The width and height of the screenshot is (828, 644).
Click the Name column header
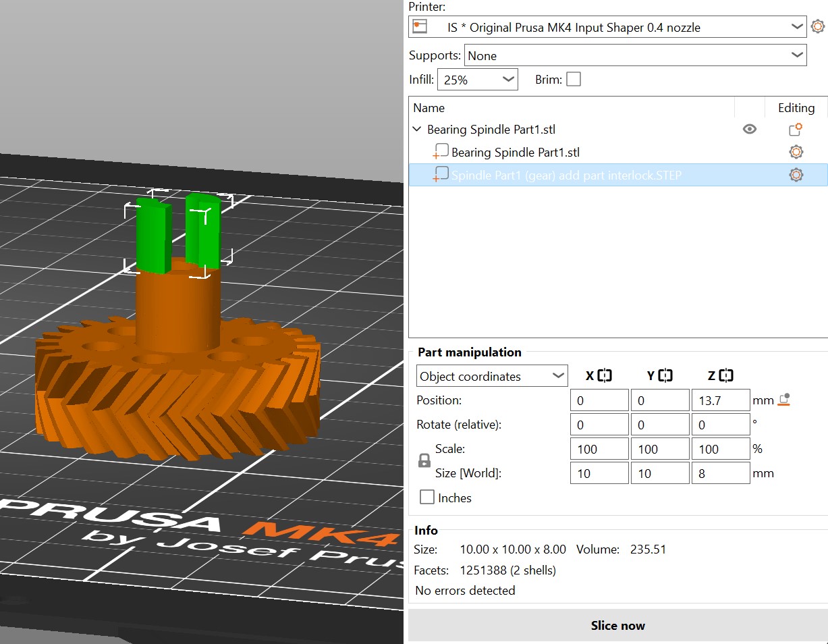430,107
